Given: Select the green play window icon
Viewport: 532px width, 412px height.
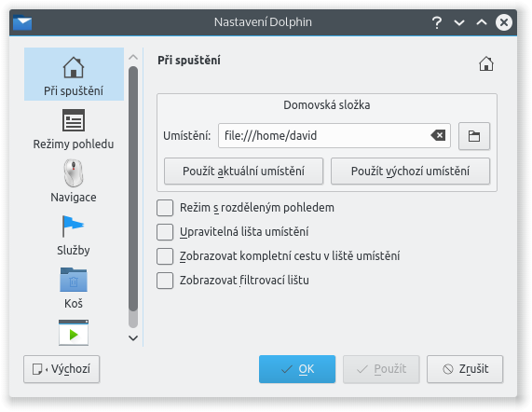Looking at the screenshot, I should (x=74, y=333).
